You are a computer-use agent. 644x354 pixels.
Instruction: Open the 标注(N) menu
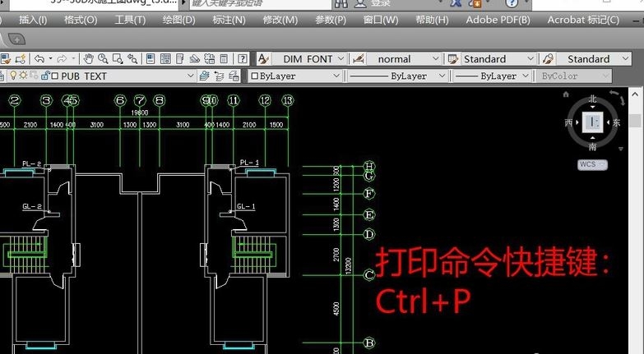point(229,20)
